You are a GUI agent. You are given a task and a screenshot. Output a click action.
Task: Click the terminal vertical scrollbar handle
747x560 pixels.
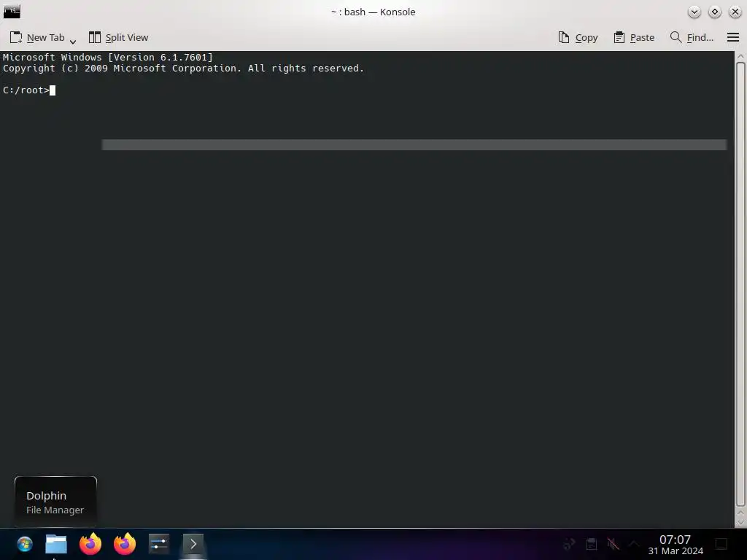[740, 284]
